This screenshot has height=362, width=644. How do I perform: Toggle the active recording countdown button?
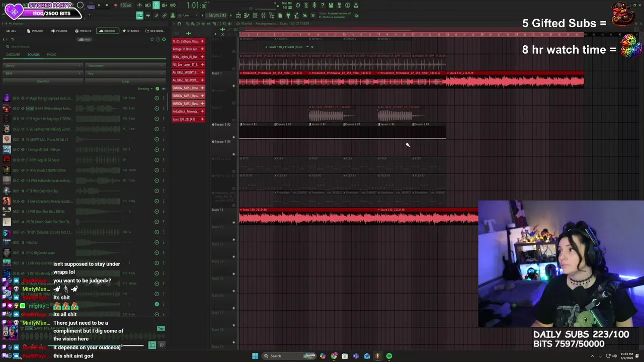tap(156, 6)
